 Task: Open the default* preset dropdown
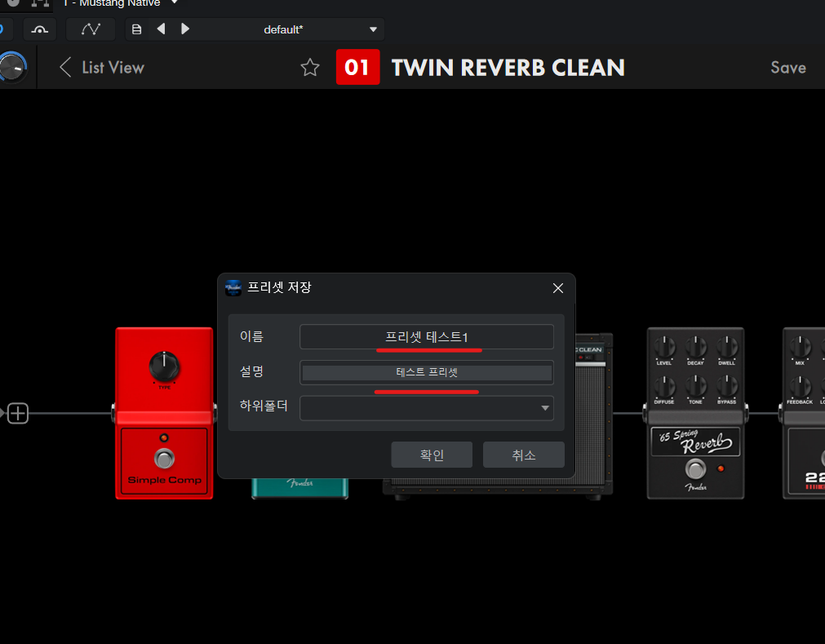point(373,29)
